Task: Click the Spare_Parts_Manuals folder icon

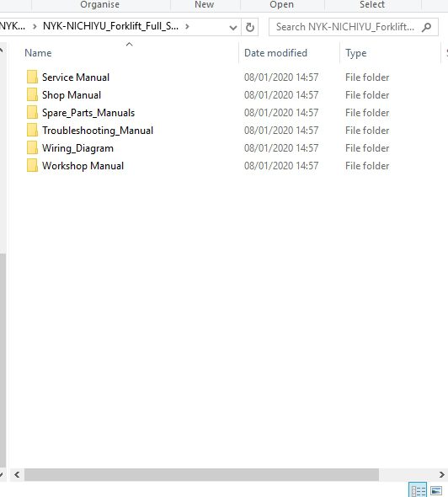Action: pos(32,113)
